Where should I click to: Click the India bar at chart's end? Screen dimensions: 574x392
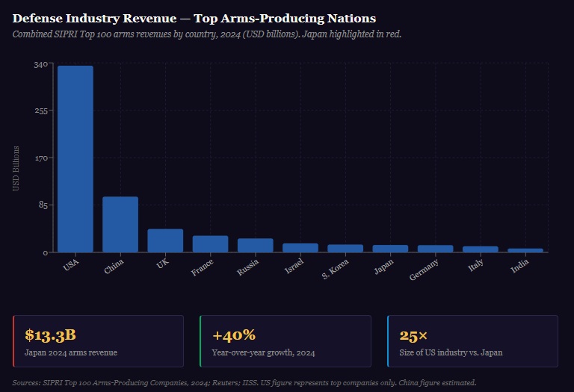coord(525,250)
